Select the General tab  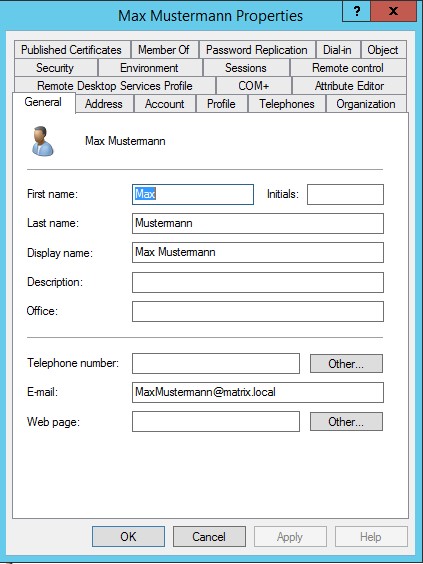point(43,102)
